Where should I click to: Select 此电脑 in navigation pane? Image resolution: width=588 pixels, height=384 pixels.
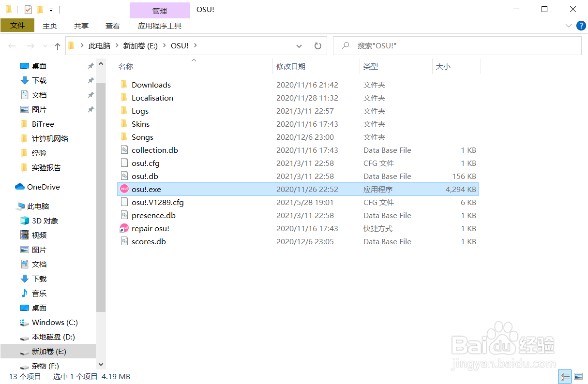[x=32, y=206]
